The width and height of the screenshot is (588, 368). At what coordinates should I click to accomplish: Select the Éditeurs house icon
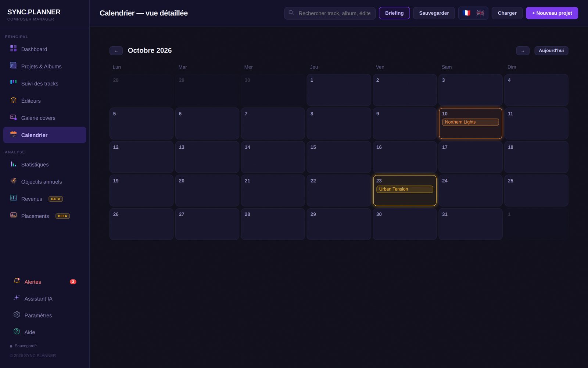13,100
